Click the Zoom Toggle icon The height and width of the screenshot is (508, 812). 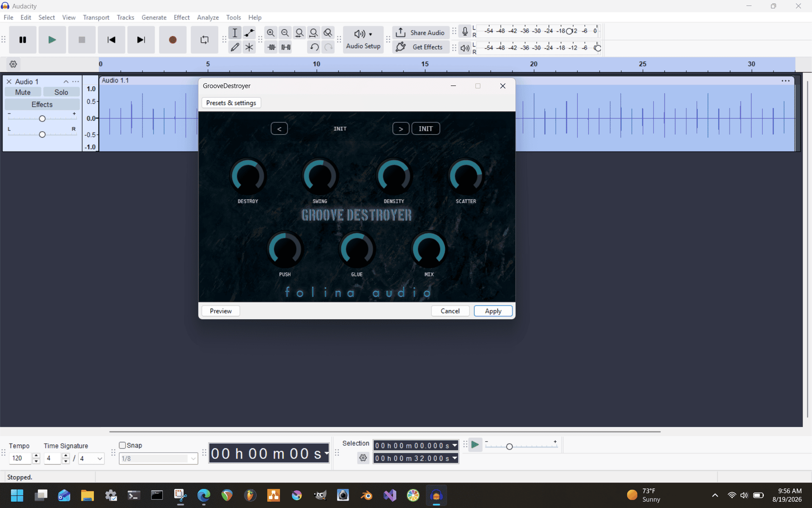328,33
